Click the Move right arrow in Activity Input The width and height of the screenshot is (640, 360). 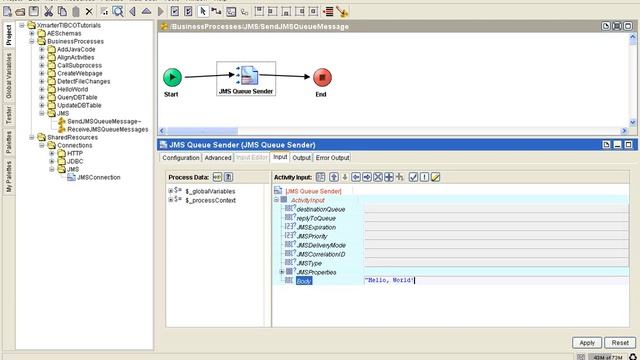pyautogui.click(x=367, y=177)
